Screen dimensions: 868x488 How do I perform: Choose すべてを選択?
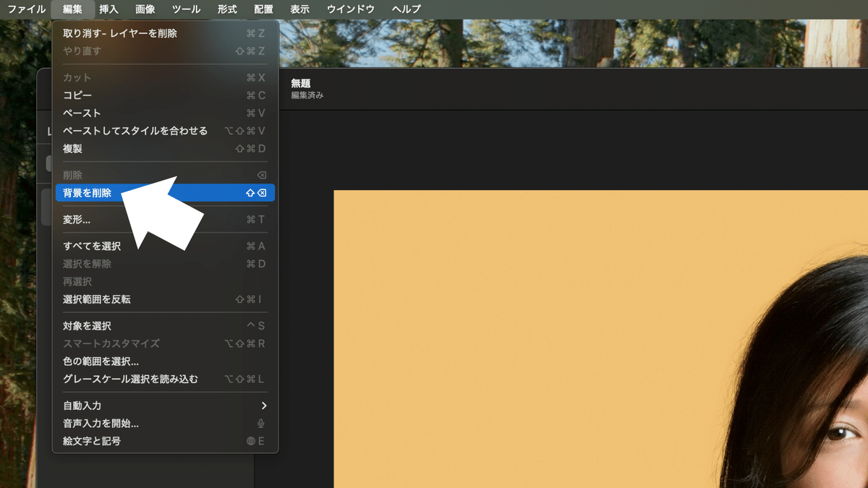tap(165, 246)
